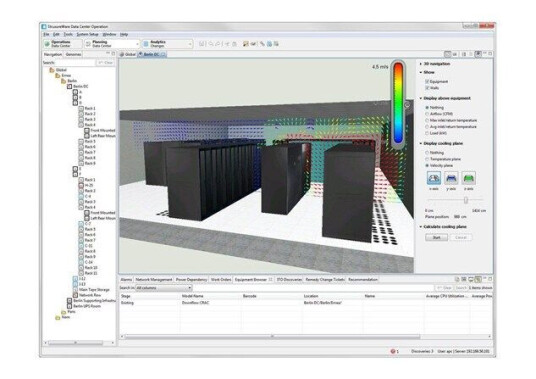
Task: Open the Analytics dropdown arrow
Action: [190, 44]
